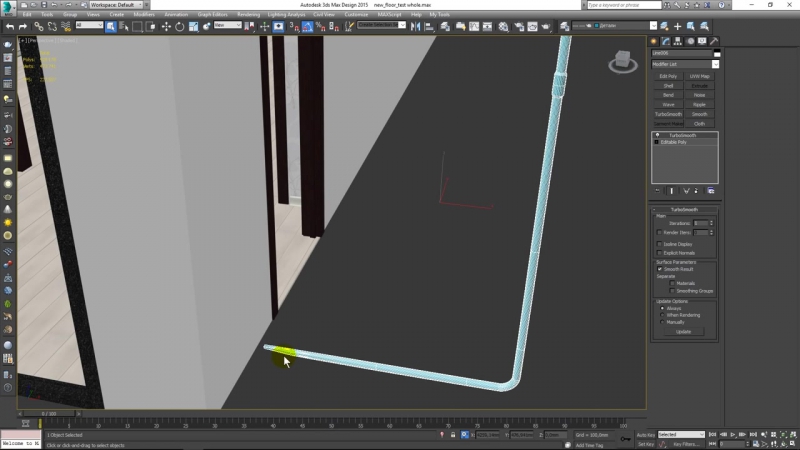800x450 pixels.
Task: Select the Manually update radio button
Action: pyautogui.click(x=662, y=322)
